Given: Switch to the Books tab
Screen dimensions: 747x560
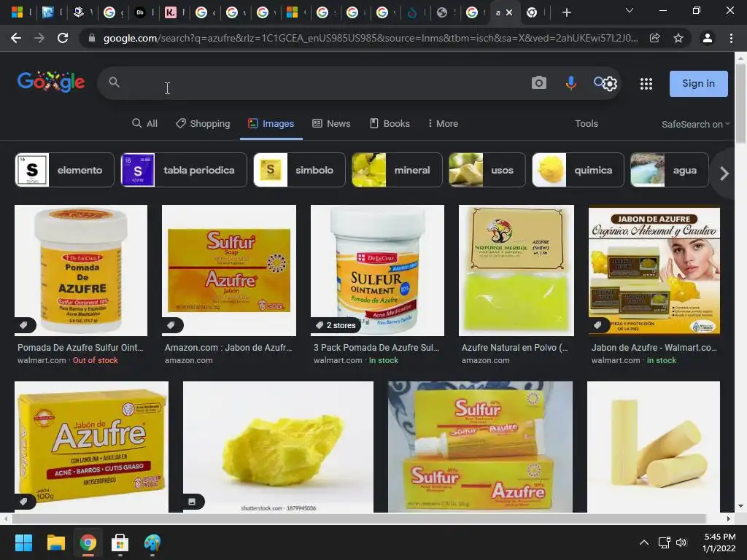Looking at the screenshot, I should point(390,123).
